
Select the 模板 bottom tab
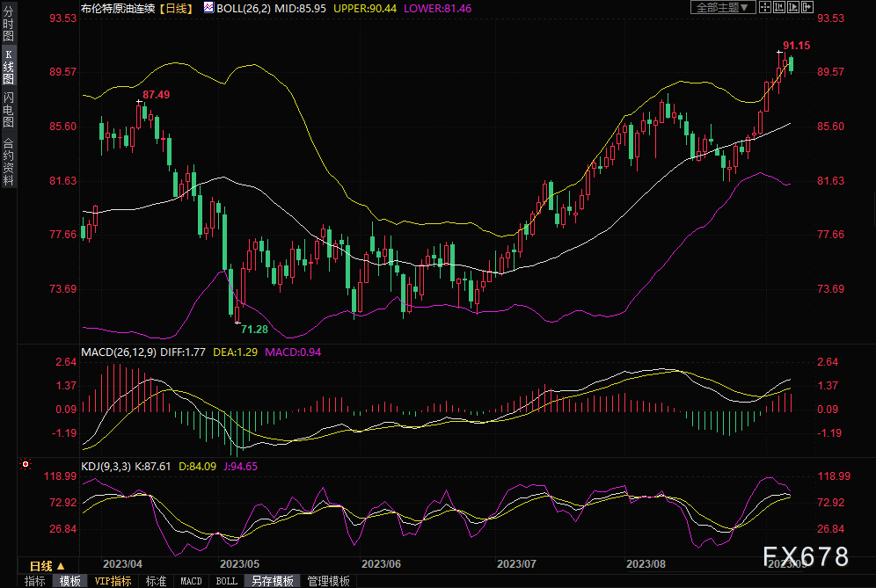coord(69,581)
